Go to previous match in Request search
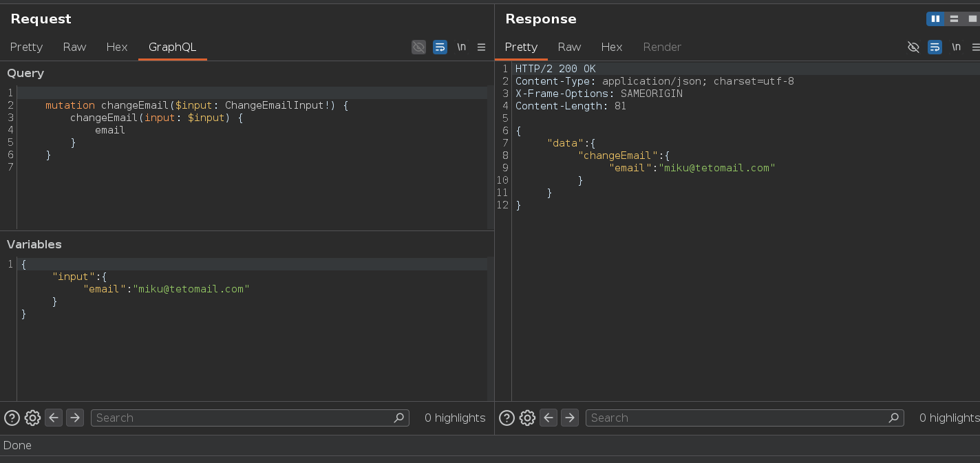Screen dimensions: 980x463 (54, 418)
